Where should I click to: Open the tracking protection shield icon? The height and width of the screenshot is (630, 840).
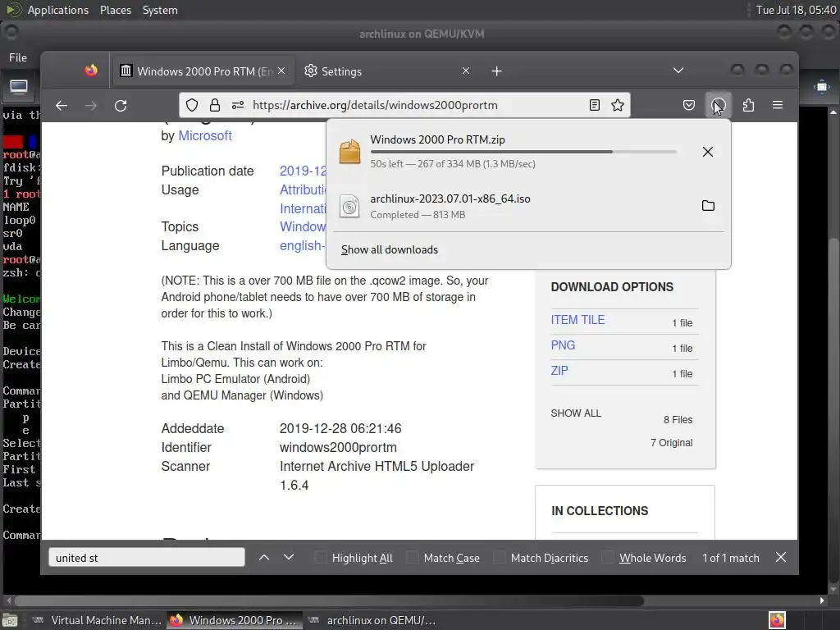(192, 105)
